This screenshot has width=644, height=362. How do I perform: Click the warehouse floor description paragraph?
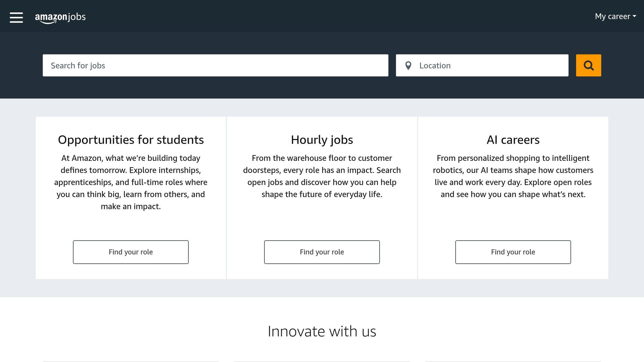point(322,176)
